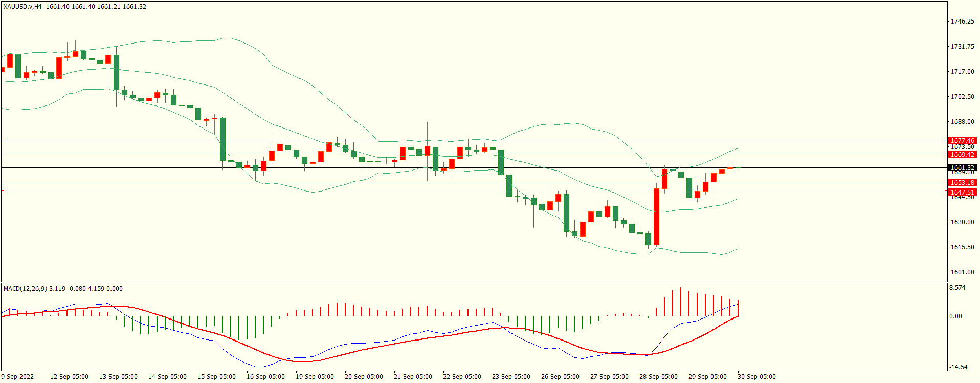Click left handle of the 1669.42 red line
The height and width of the screenshot is (383, 980).
pos(3,154)
